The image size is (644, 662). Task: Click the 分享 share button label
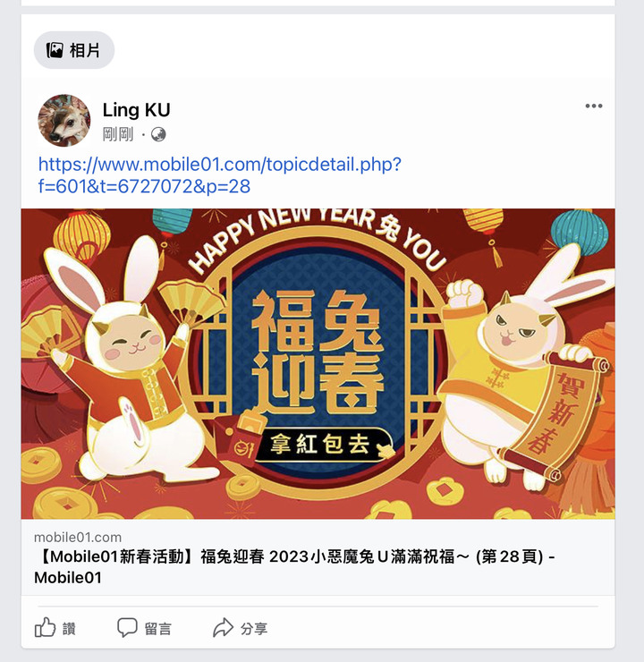pos(254,629)
